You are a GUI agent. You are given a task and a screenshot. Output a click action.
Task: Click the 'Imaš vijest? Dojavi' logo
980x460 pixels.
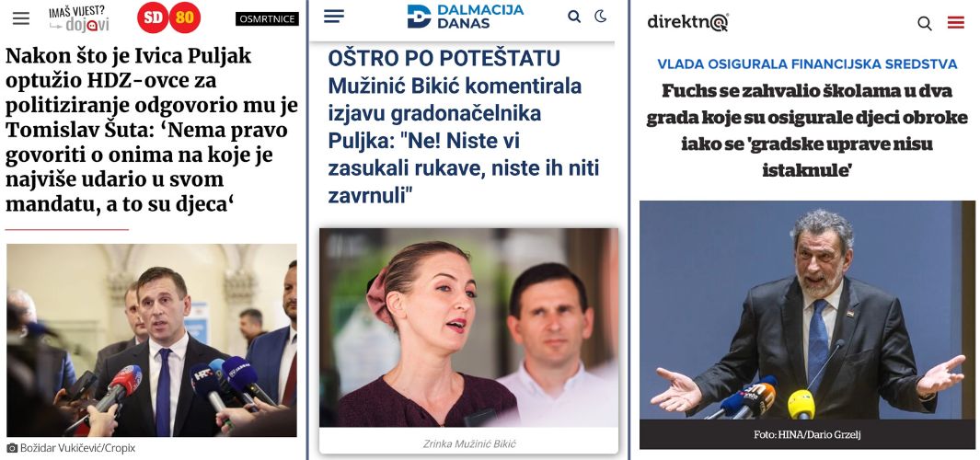point(79,18)
